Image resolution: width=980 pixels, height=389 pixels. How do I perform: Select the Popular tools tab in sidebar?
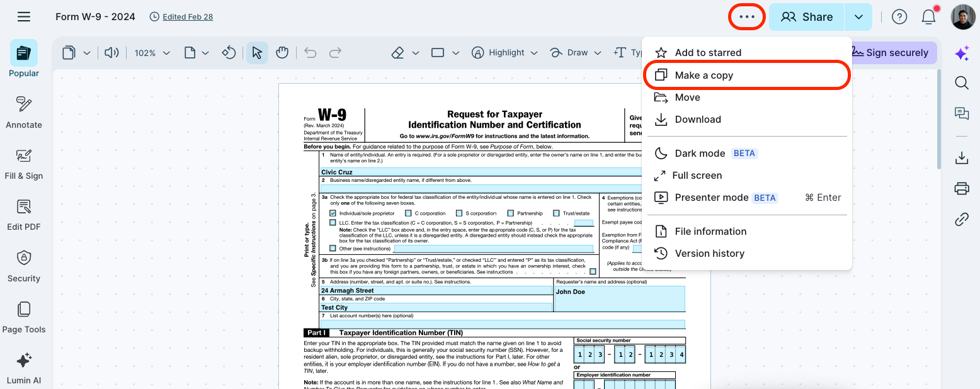point(24,59)
